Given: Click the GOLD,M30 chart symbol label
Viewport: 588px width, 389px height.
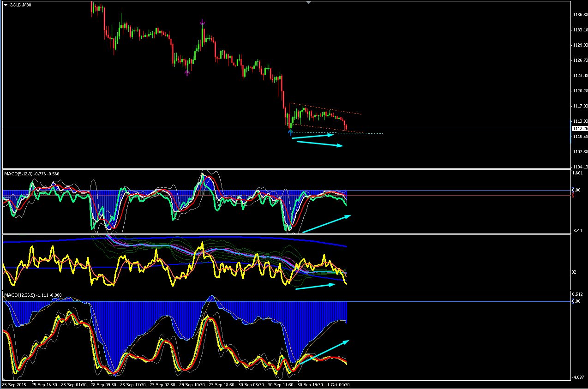Looking at the screenshot, I should tap(20, 5).
